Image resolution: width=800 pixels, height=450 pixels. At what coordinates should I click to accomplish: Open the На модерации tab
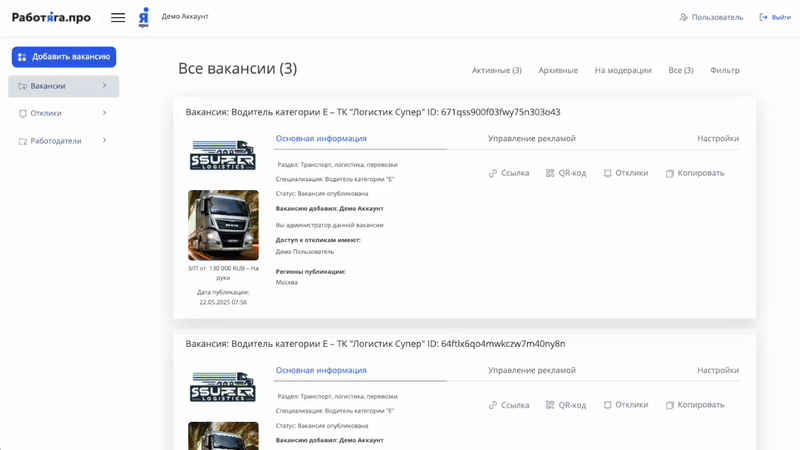tap(622, 70)
